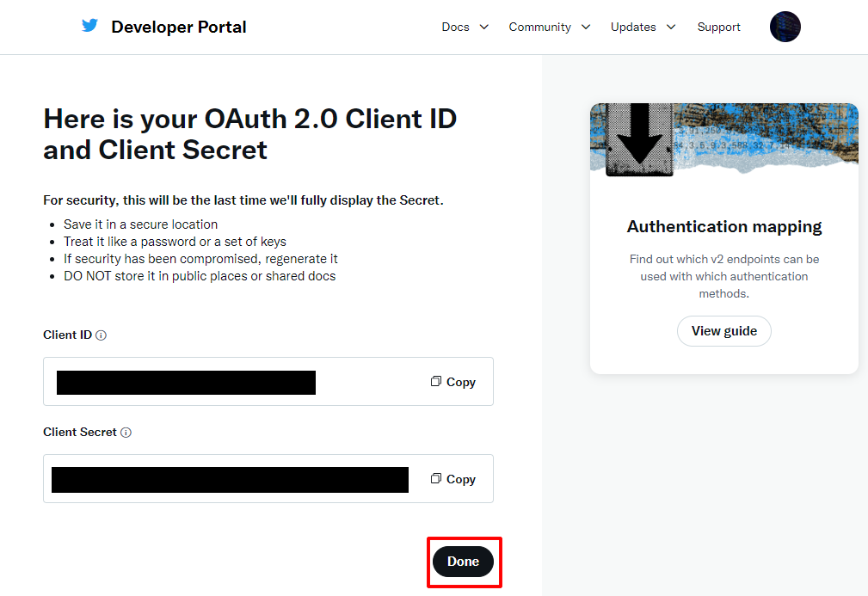The width and height of the screenshot is (868, 596).
Task: Open the View guide button
Action: point(724,331)
